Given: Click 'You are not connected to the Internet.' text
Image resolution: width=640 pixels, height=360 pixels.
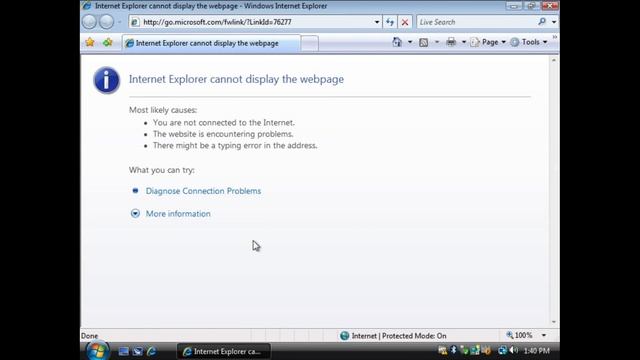Looking at the screenshot, I should coord(224,122).
